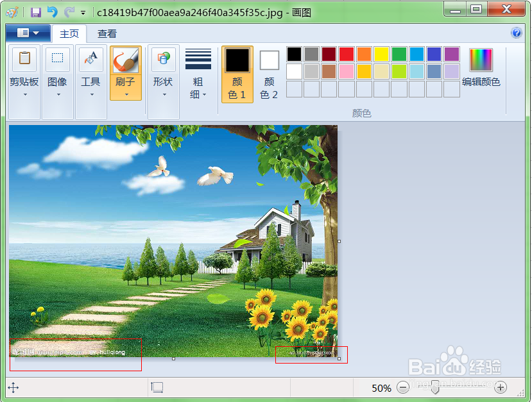
Task: Click the 图像 selection icon
Action: pos(57,58)
